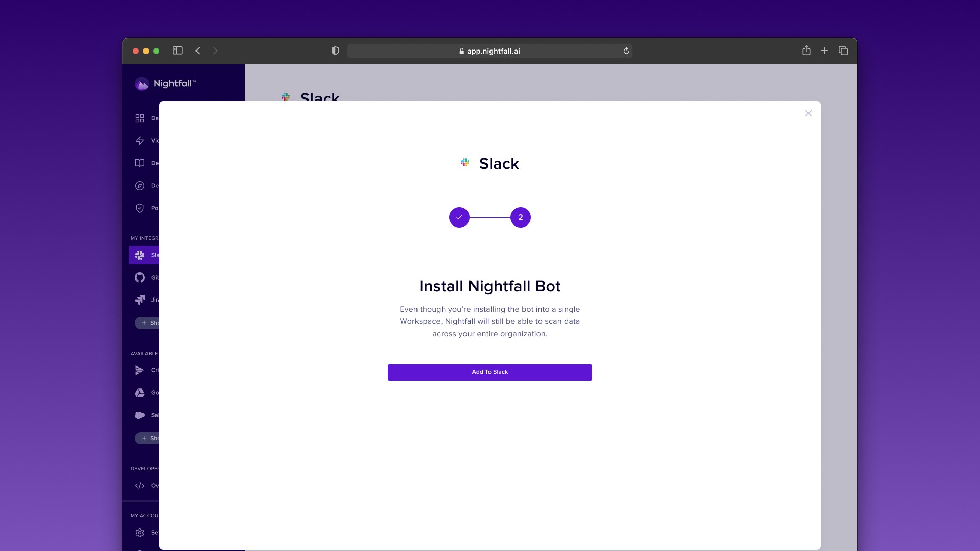Open the Settings gear icon

(x=140, y=533)
